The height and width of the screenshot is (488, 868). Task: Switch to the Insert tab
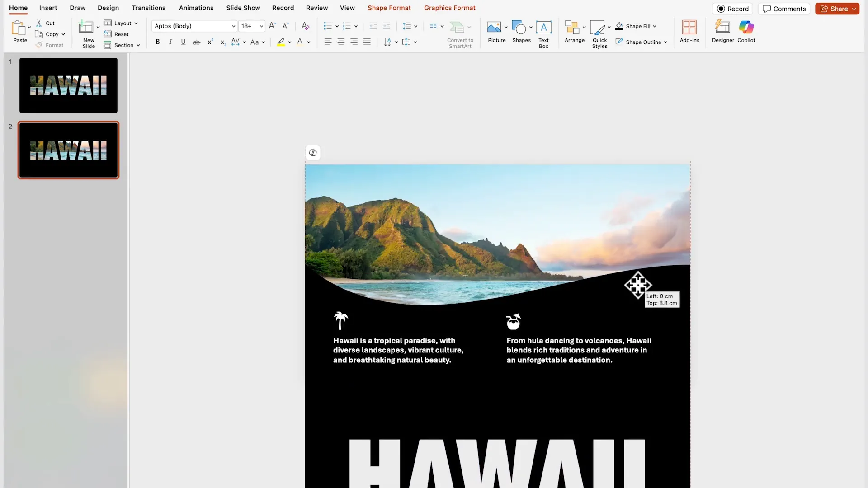(48, 8)
